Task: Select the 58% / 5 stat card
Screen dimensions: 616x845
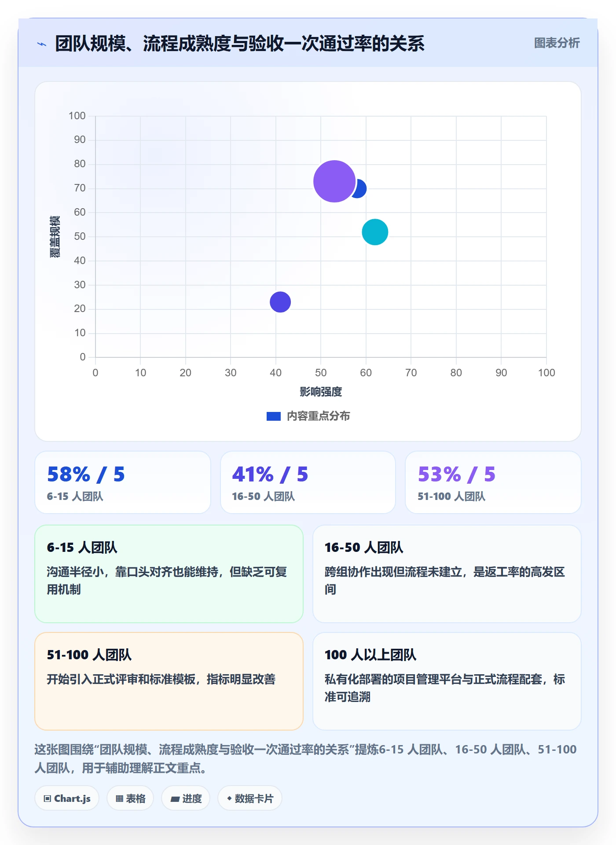Action: point(123,482)
